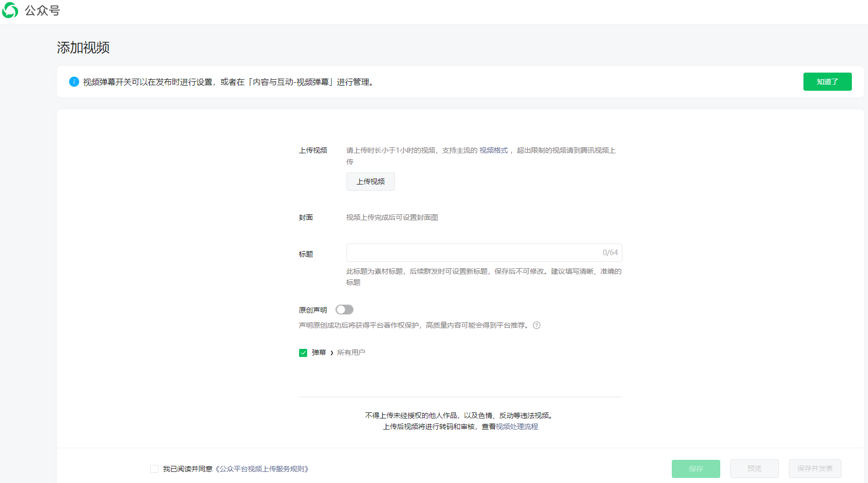Click the green WeChat Official Account logo
This screenshot has width=868, height=483.
pos(10,10)
